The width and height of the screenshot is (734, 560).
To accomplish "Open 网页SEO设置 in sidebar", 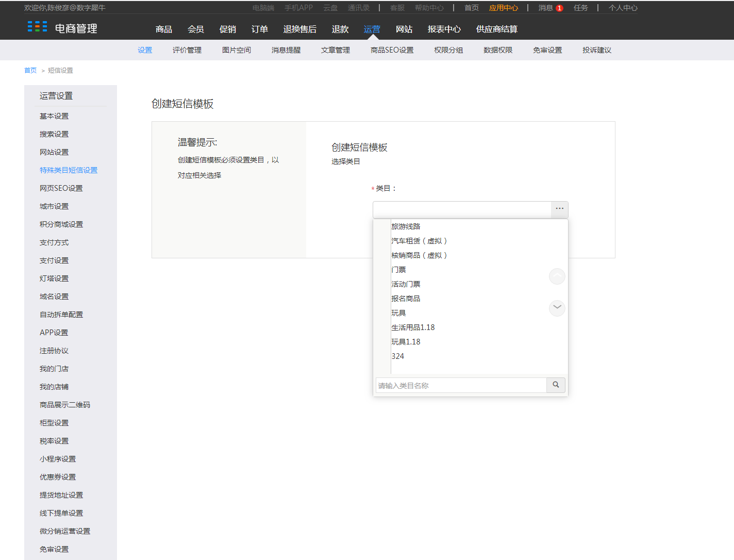I will (61, 188).
